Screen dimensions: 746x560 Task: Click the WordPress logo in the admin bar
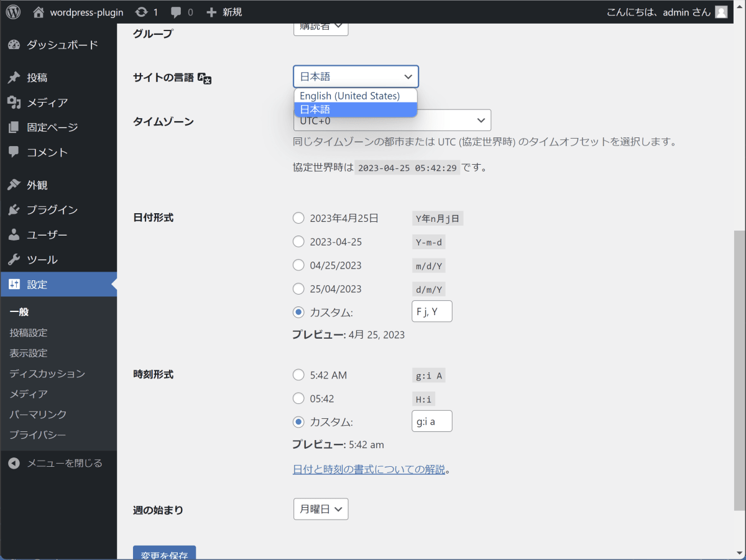12,11
